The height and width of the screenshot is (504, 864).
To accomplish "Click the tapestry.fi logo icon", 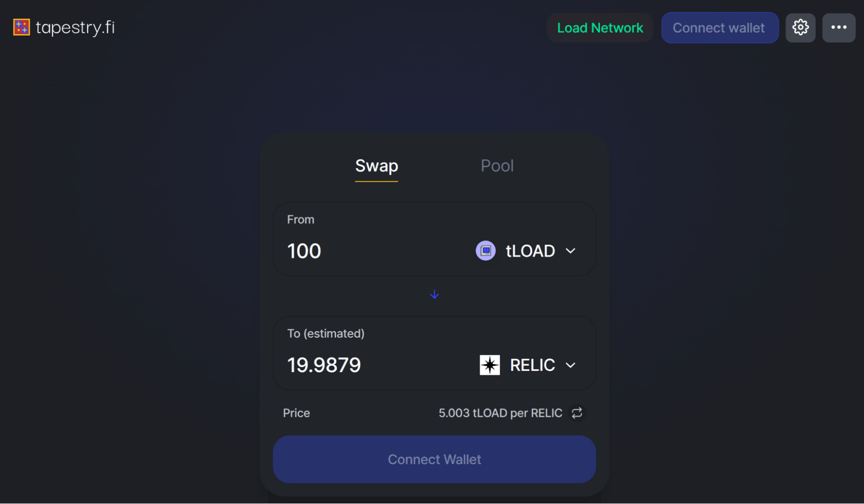I will (22, 27).
